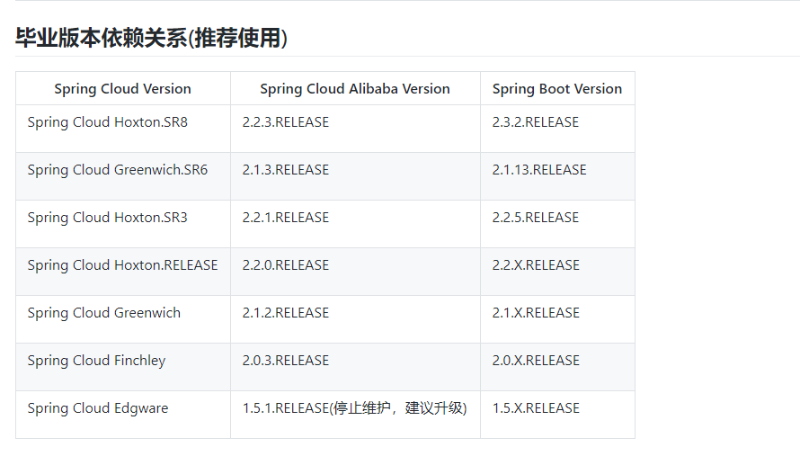Select the Spring Cloud Version column header

[123, 89]
